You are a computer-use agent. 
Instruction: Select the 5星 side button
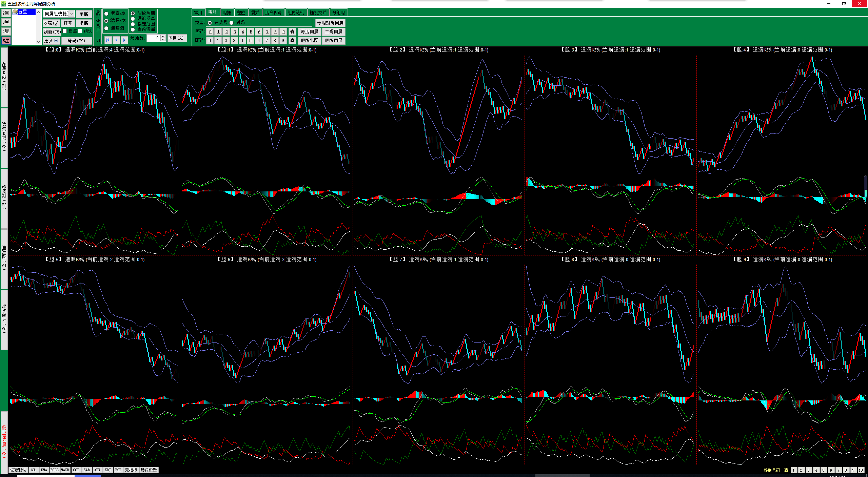[6, 41]
